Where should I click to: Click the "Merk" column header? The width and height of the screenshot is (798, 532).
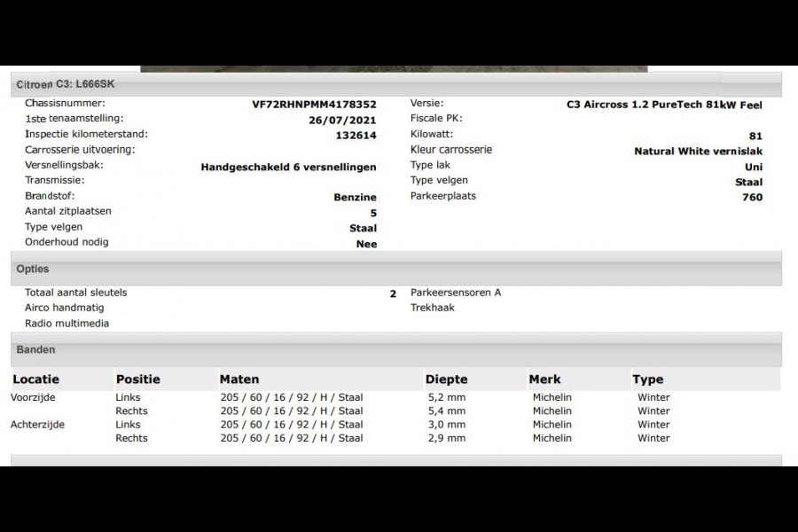tap(544, 379)
